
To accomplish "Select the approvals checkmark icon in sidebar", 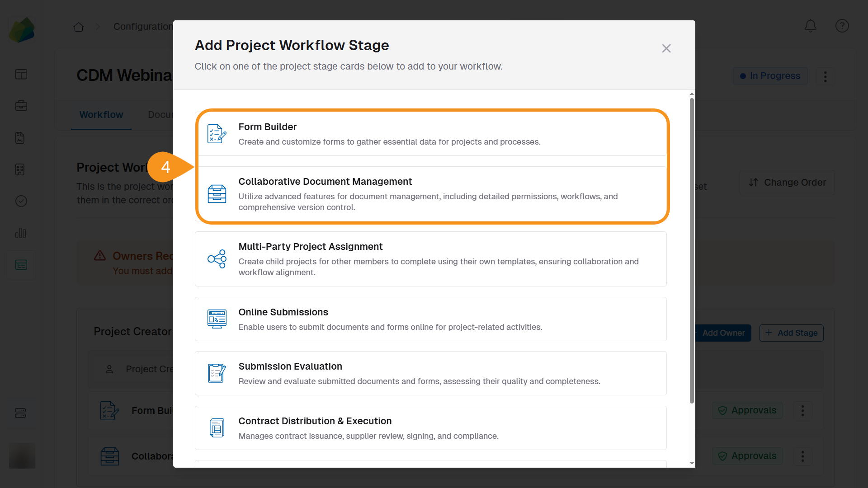I will tap(21, 202).
